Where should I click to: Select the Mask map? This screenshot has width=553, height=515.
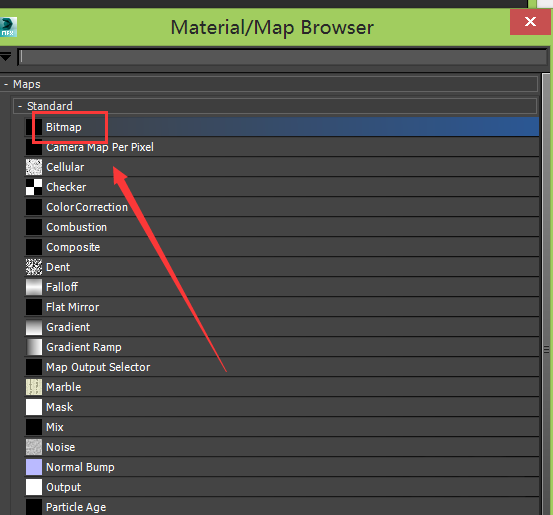(x=282, y=407)
